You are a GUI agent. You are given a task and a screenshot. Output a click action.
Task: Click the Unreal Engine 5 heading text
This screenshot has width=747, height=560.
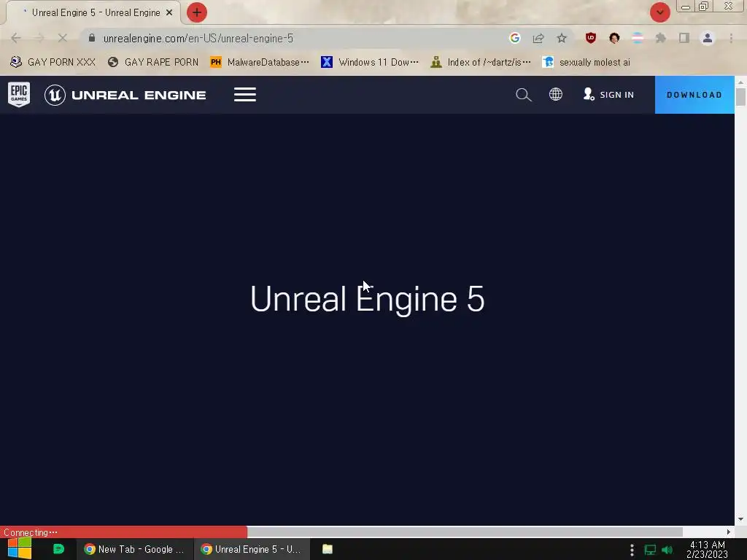368,299
